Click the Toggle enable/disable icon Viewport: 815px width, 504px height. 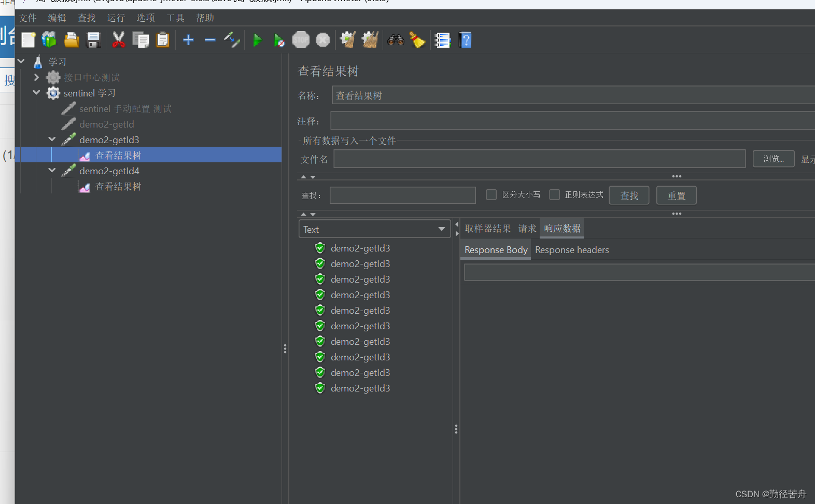pyautogui.click(x=232, y=40)
